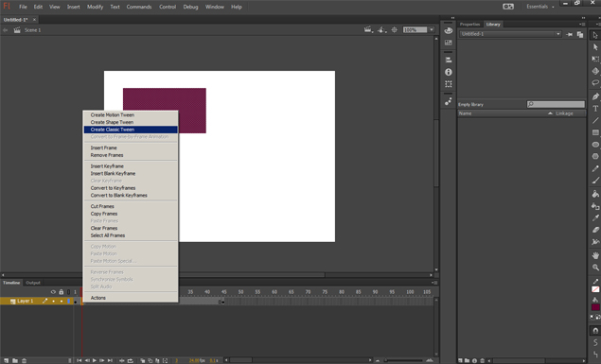Select the 3D Rotation tool

595,71
